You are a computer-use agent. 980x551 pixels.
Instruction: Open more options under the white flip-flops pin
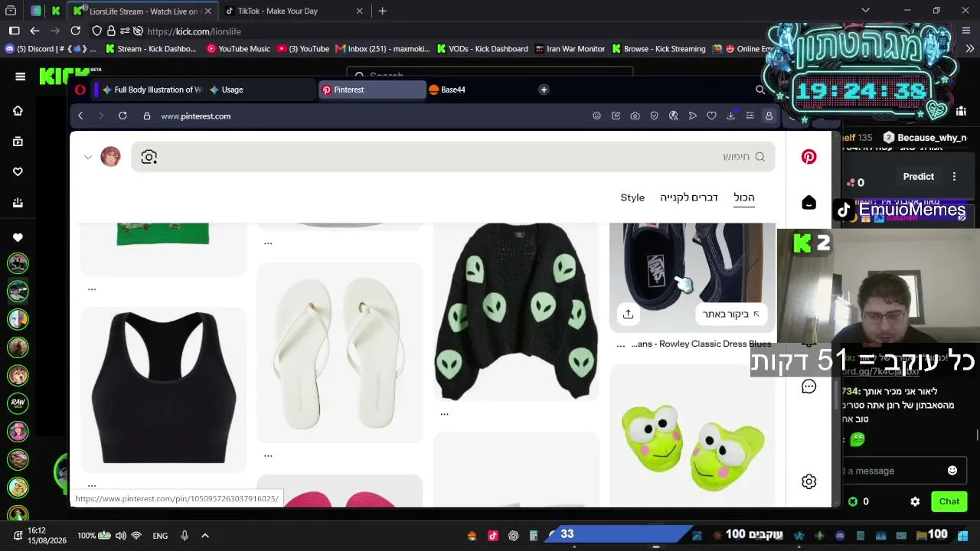click(268, 455)
